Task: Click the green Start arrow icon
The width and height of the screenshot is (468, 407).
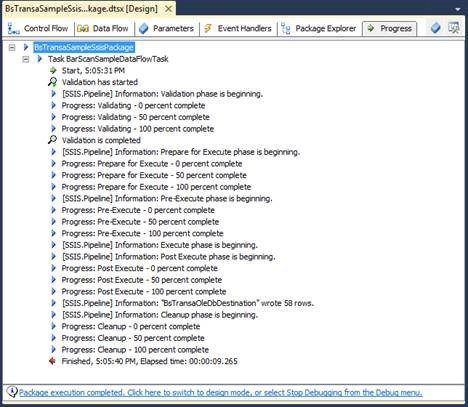Action: point(53,70)
